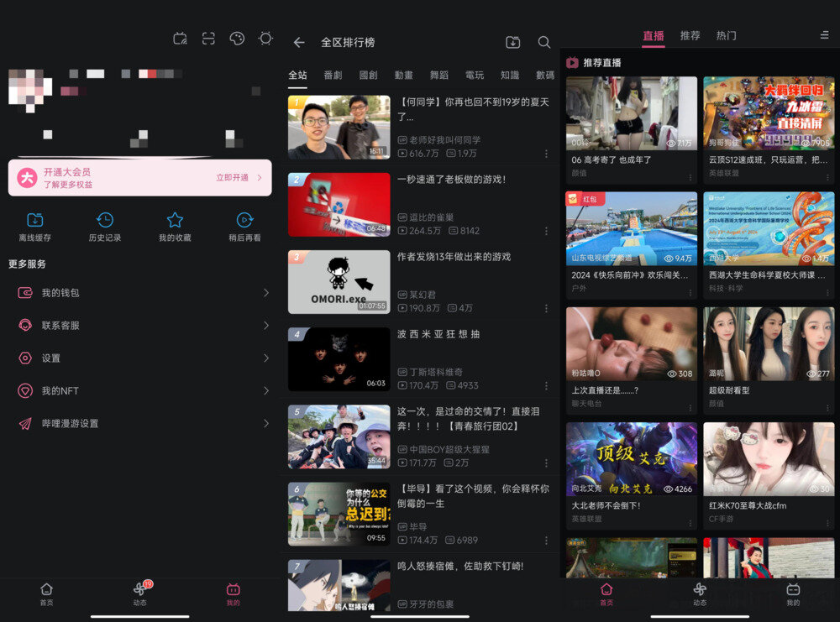The image size is (840, 622).
Task: Open 离线缓存 (offline cache) icon
Action: pyautogui.click(x=34, y=220)
